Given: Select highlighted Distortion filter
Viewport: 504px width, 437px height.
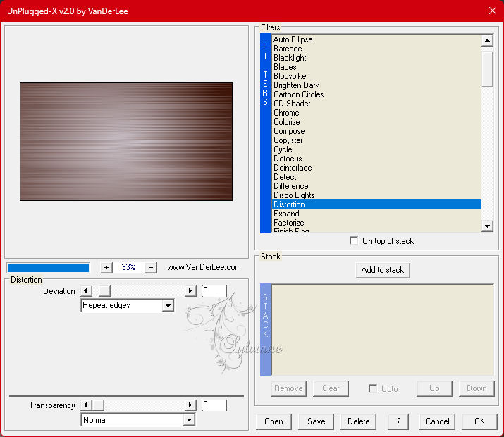Looking at the screenshot, I should (x=376, y=204).
